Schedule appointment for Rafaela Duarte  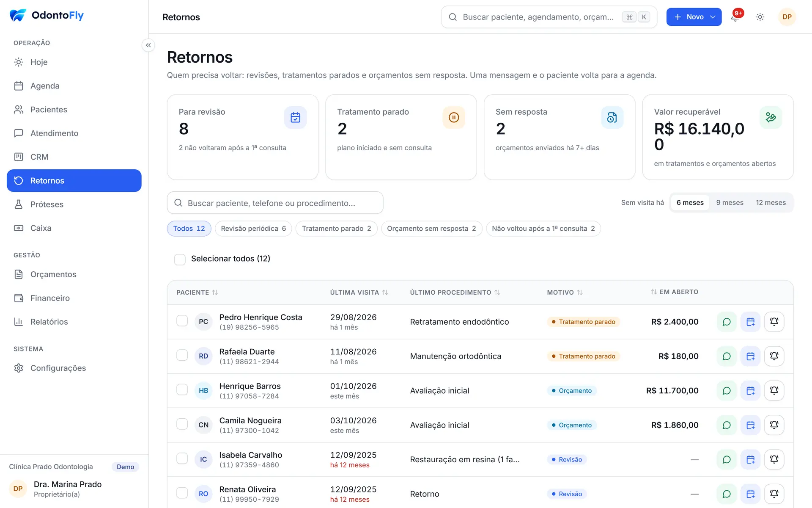point(750,356)
